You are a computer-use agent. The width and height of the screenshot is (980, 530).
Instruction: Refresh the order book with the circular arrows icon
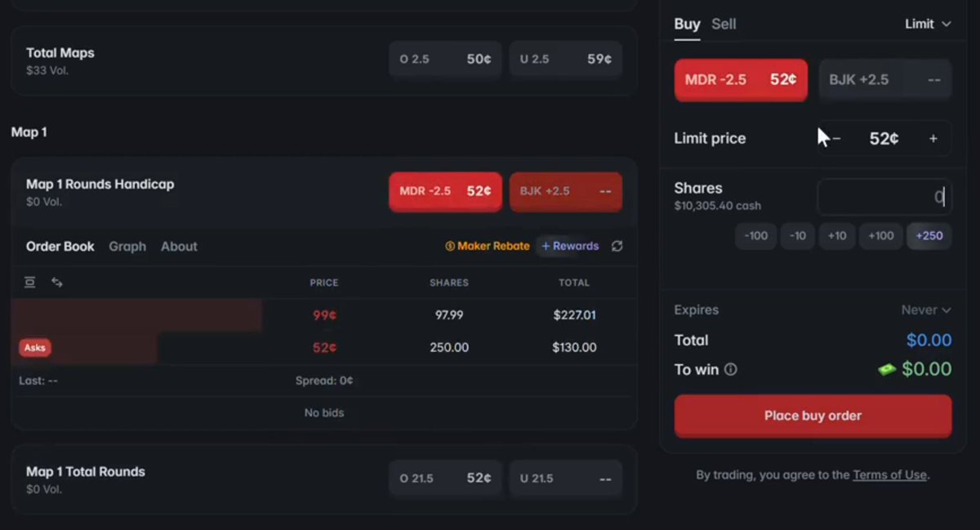pos(617,246)
